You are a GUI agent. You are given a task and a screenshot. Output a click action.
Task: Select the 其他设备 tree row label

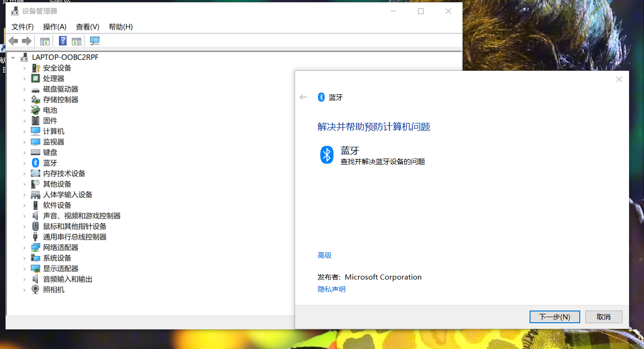57,184
